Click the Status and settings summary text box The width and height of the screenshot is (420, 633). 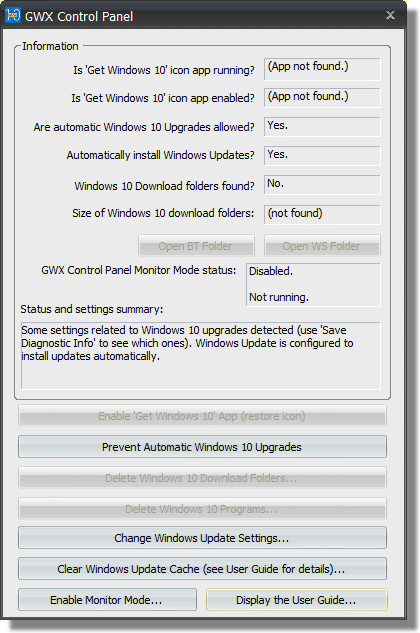(x=201, y=355)
